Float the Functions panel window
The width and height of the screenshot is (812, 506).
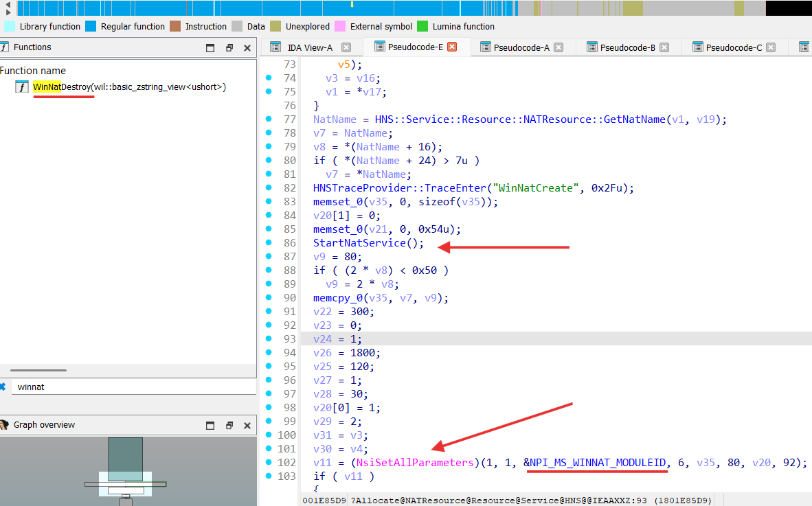pyautogui.click(x=229, y=47)
